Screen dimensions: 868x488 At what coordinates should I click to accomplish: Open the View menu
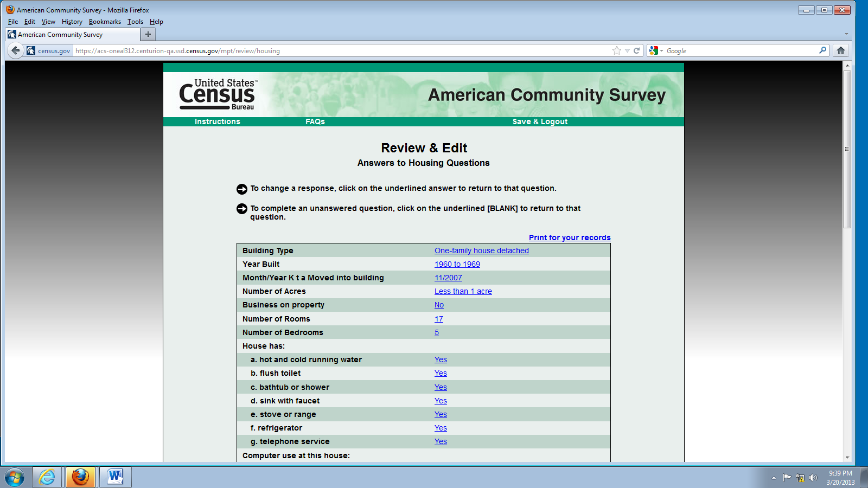point(48,22)
